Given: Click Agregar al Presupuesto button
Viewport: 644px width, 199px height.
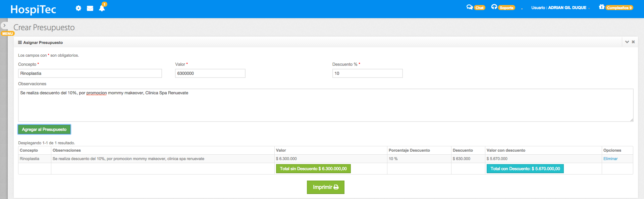Looking at the screenshot, I should [44, 130].
